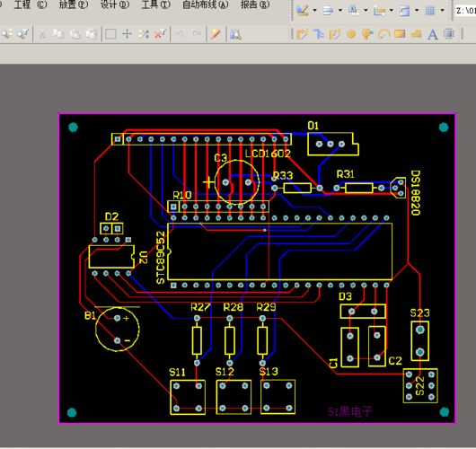
Task: Clear the current filter with red X icon
Action: point(160,34)
